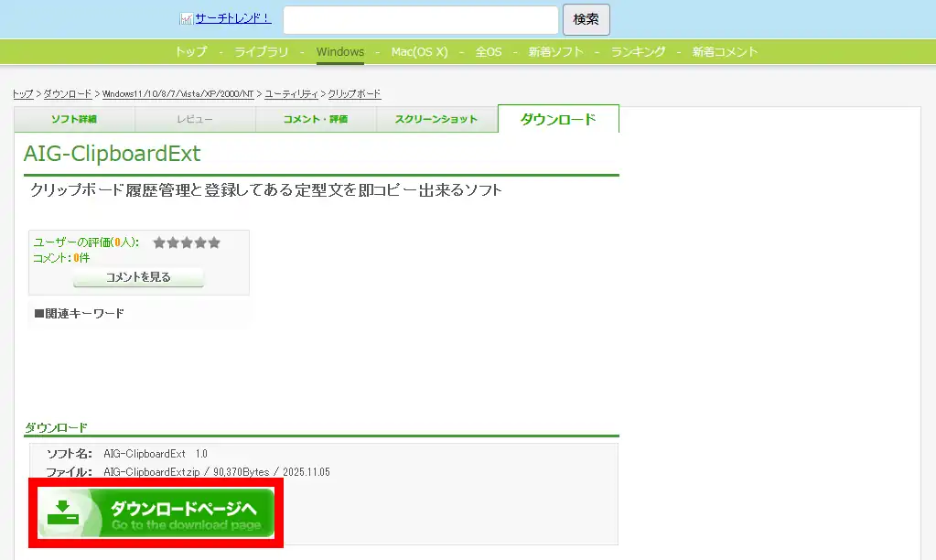Switch to the コメント・評価 tab

point(316,119)
